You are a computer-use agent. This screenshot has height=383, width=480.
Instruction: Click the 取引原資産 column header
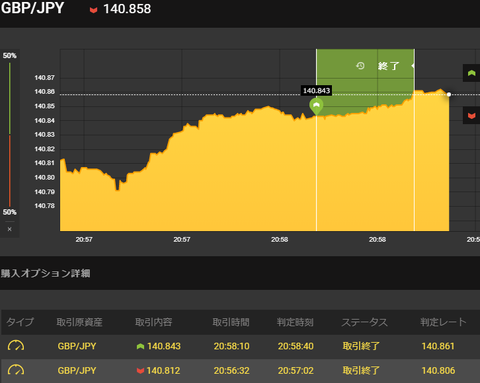point(79,322)
